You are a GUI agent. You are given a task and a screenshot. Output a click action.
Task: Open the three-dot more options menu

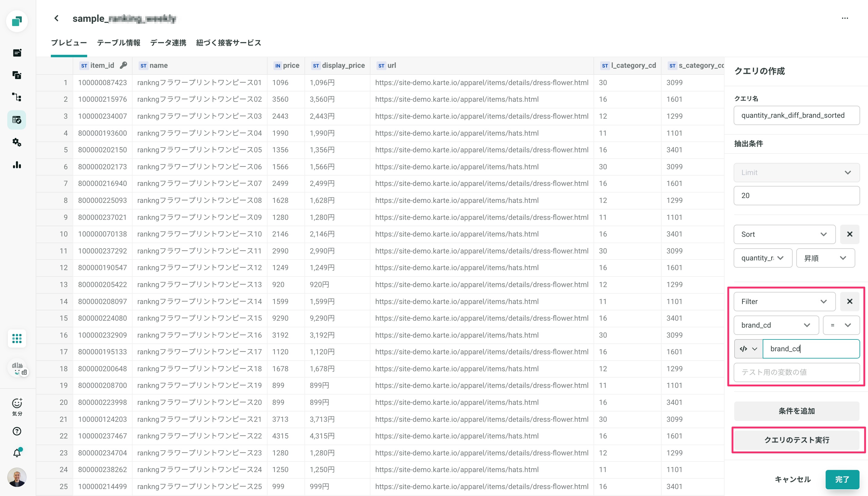844,18
